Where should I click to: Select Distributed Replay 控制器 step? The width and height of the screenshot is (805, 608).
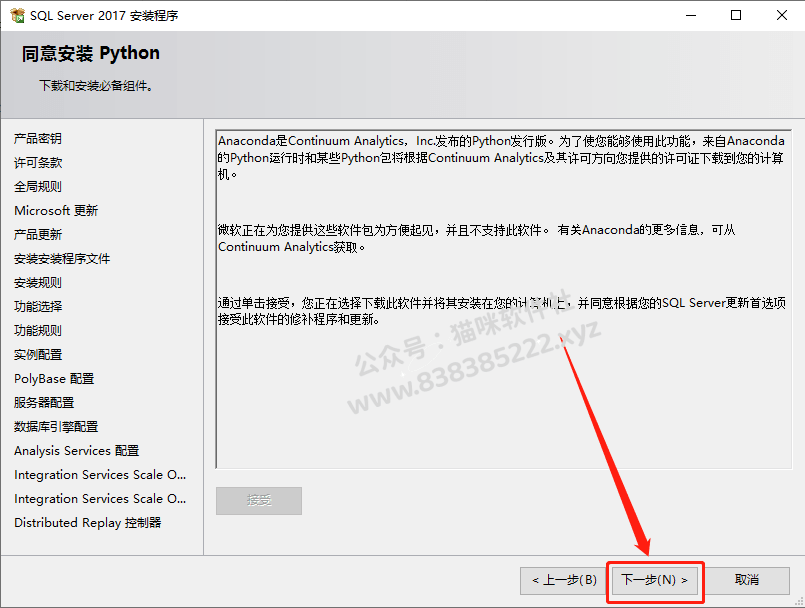(88, 523)
